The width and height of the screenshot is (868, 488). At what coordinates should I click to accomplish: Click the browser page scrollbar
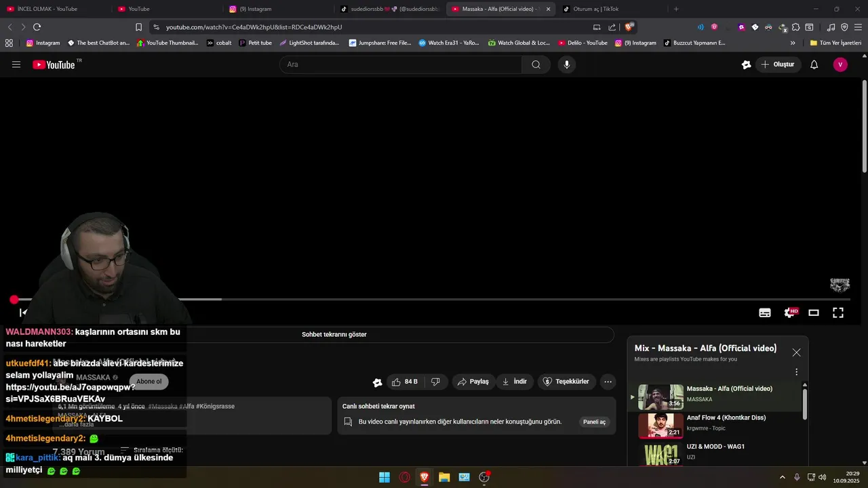tap(864, 125)
